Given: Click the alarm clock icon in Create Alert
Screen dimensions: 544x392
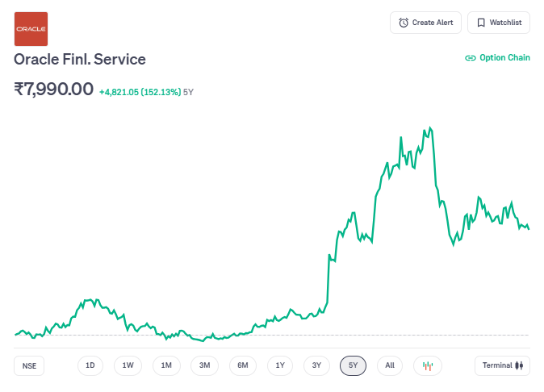Looking at the screenshot, I should tap(404, 23).
